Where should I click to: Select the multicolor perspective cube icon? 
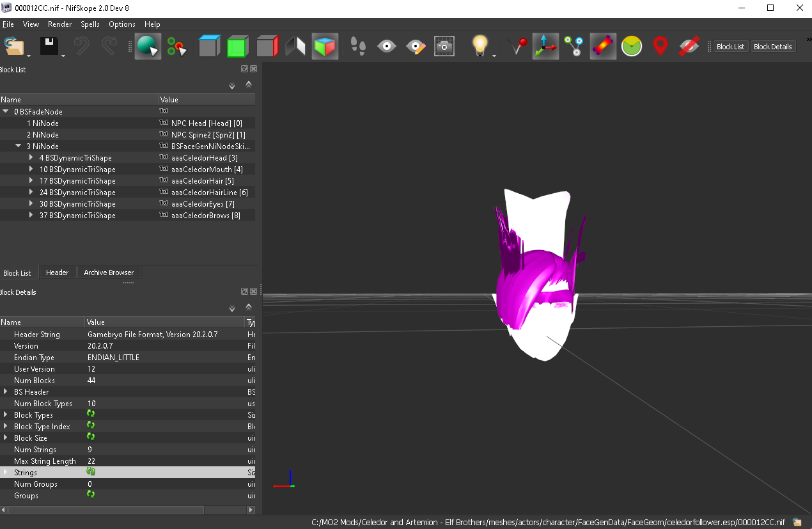(x=325, y=46)
